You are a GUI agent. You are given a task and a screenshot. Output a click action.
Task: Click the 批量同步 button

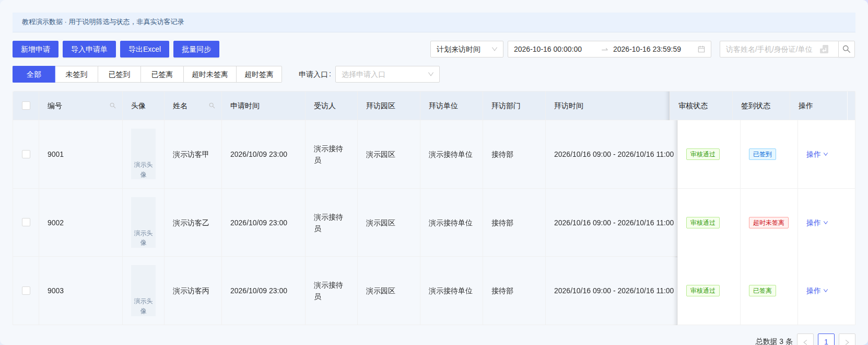pos(196,49)
